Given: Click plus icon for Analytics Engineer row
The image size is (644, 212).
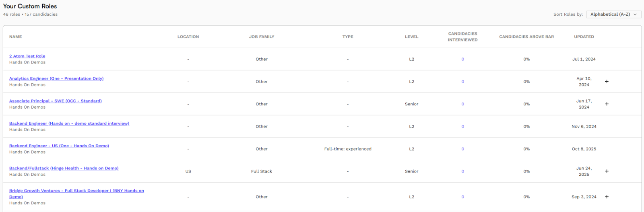Looking at the screenshot, I should click(x=607, y=82).
